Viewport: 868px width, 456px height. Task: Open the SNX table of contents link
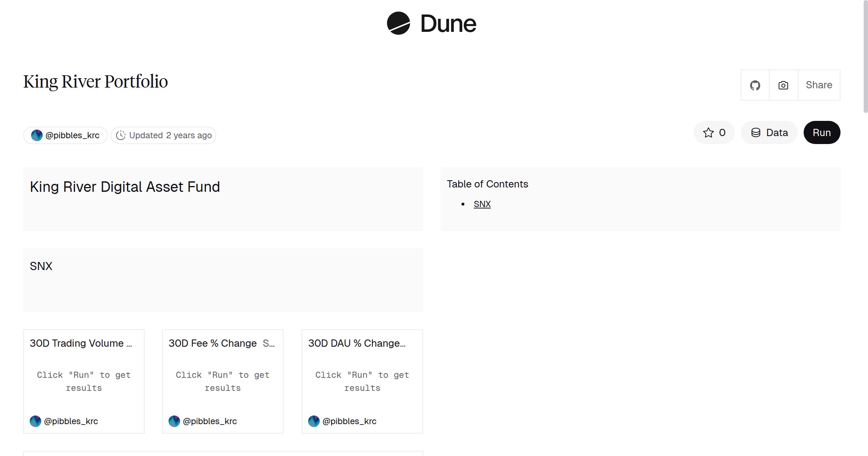pos(482,204)
